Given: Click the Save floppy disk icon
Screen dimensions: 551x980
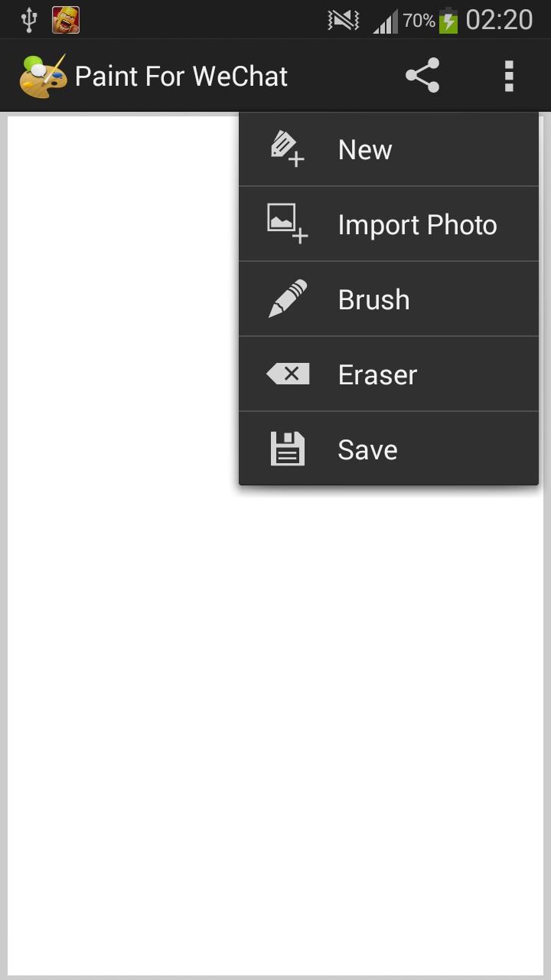Looking at the screenshot, I should [287, 449].
